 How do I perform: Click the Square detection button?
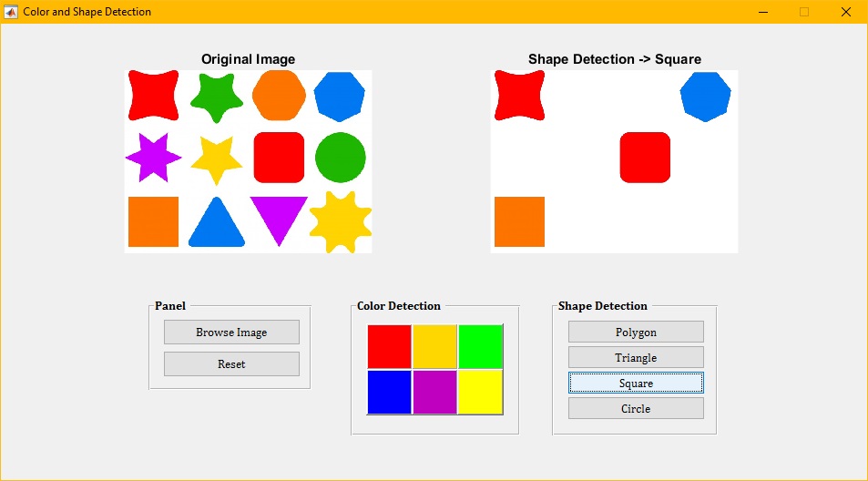click(636, 383)
